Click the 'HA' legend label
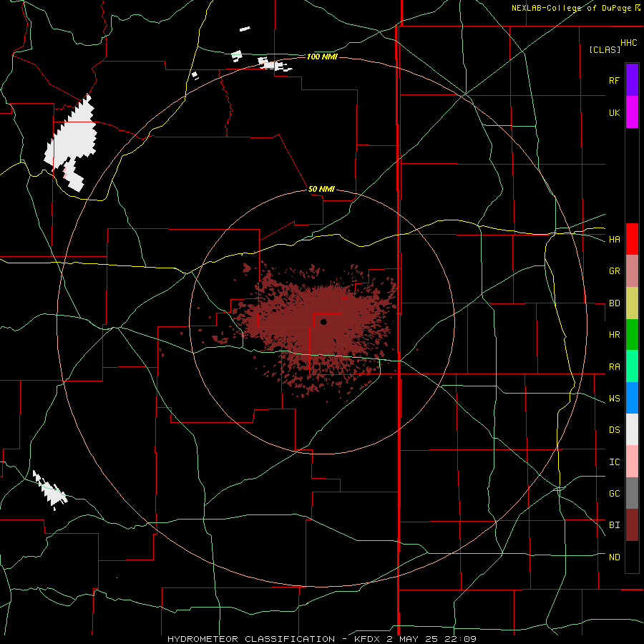The width and height of the screenshot is (644, 644). tap(614, 240)
